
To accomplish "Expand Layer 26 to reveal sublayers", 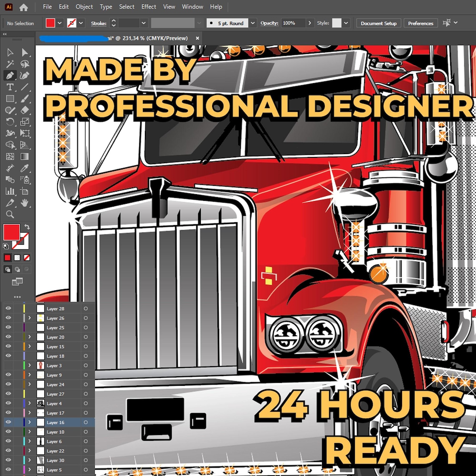I will pyautogui.click(x=30, y=318).
